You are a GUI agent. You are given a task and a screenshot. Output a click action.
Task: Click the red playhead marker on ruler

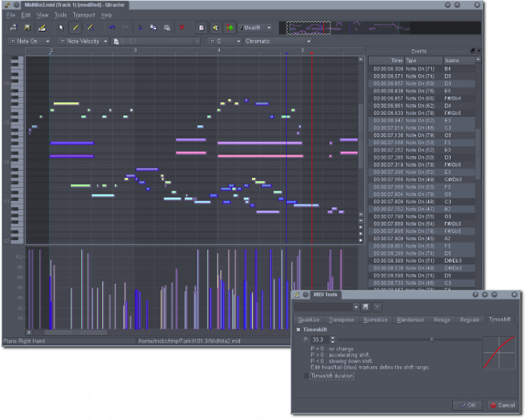coord(311,53)
